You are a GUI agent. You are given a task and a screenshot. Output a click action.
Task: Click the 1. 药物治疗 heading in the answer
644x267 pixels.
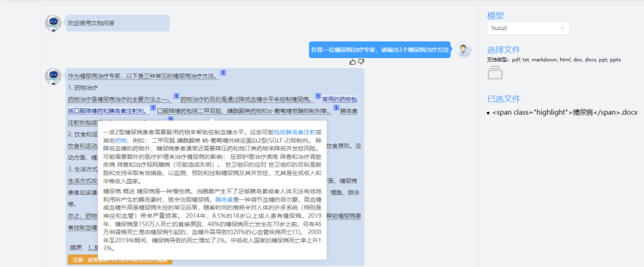click(82, 88)
